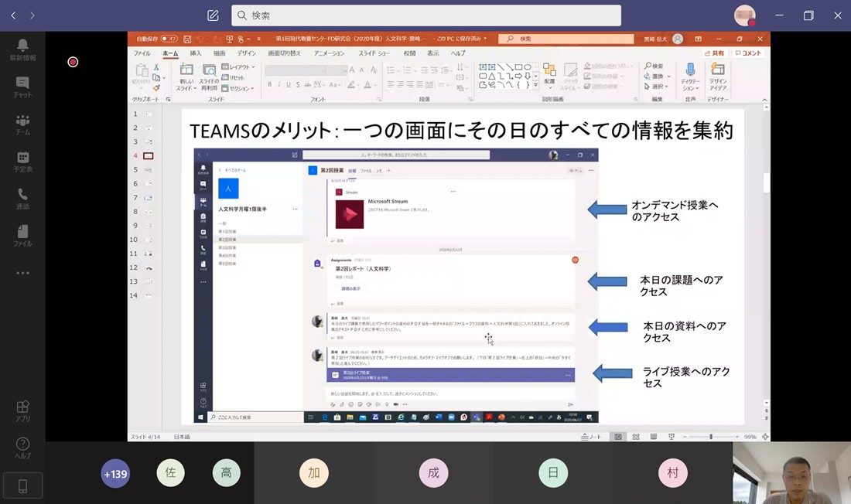
Task: Open the quick access toolbar customize arrow
Action: 259,39
